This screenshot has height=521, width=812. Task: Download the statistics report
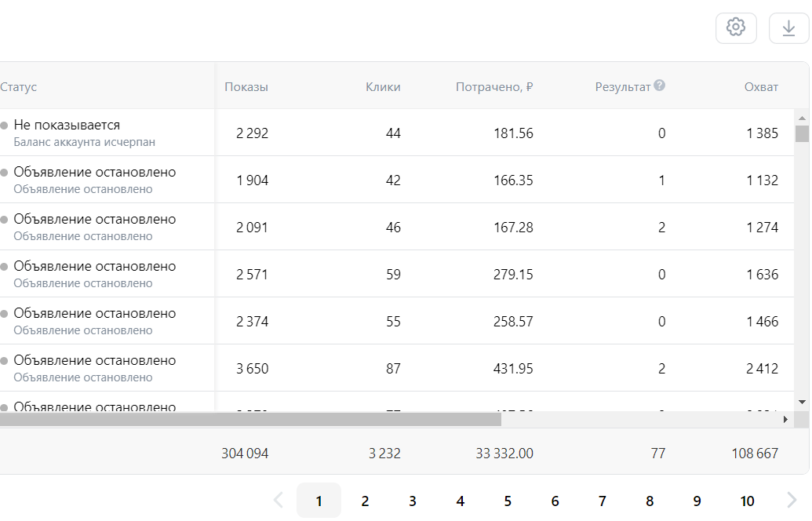(x=788, y=27)
